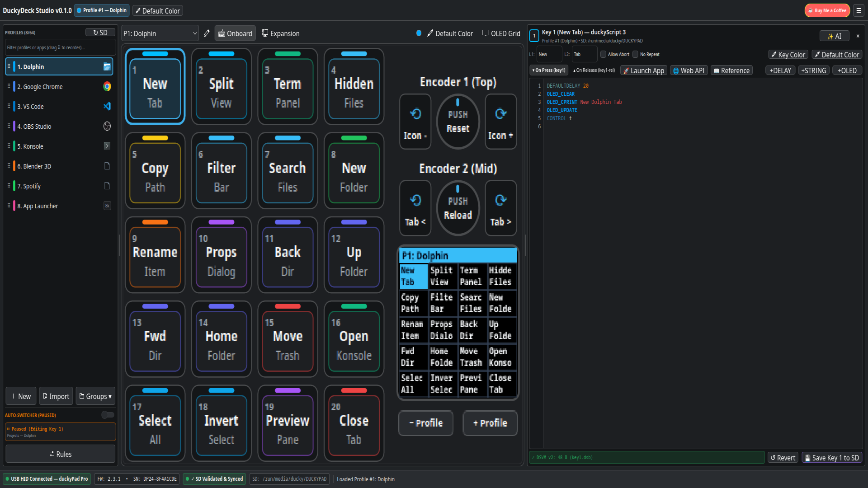The image size is (868, 488).
Task: Select key 10 Props Dialog
Action: 221,255
